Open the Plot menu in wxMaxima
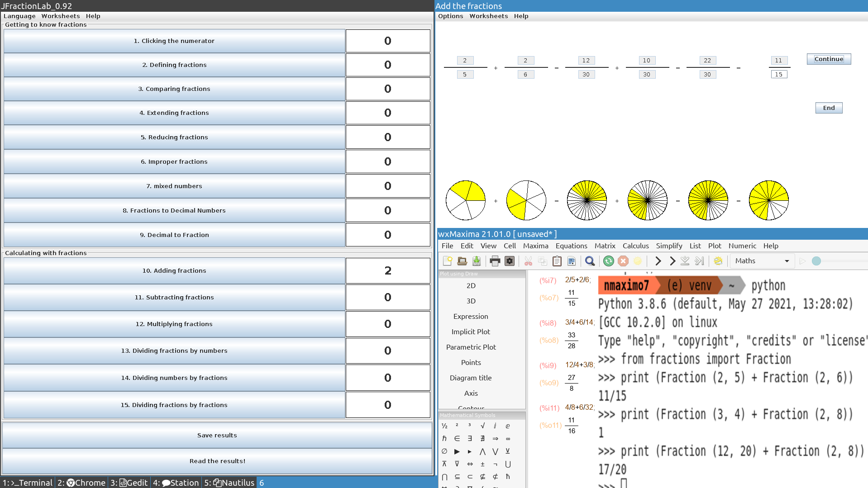The height and width of the screenshot is (488, 868). (x=715, y=246)
